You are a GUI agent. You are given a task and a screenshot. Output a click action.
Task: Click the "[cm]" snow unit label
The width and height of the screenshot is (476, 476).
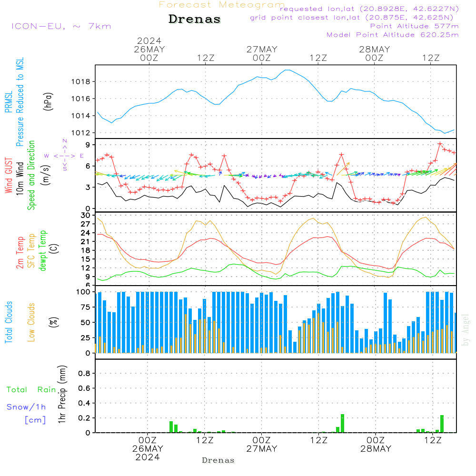(x=35, y=420)
